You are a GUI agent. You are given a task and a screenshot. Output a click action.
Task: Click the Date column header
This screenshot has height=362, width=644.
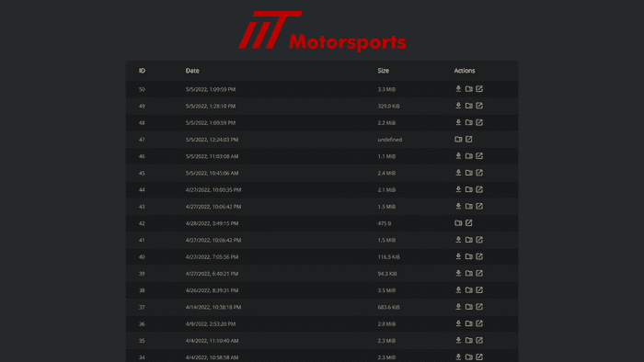click(192, 71)
